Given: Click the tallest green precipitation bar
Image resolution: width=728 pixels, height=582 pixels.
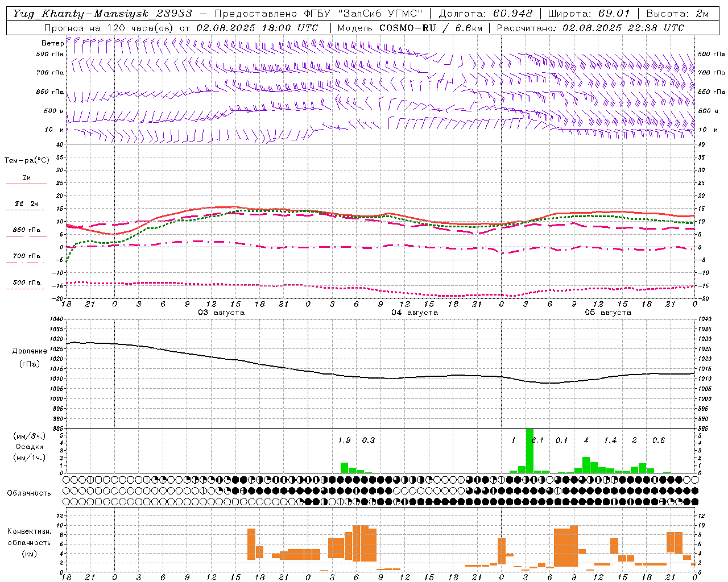Looking at the screenshot, I should coord(530,451).
